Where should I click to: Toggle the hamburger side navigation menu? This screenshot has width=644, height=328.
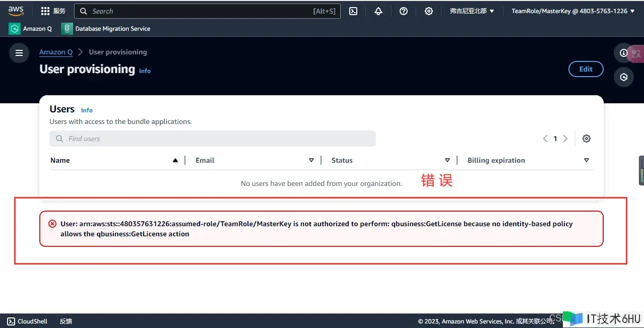point(19,53)
